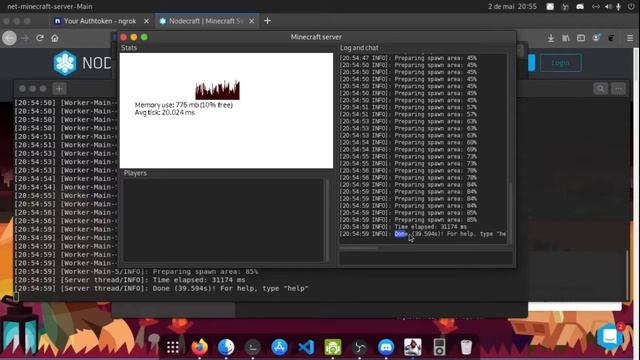Click the dark extension icon in Firefox toolbar
This screenshot has width=640, height=360.
(611, 38)
